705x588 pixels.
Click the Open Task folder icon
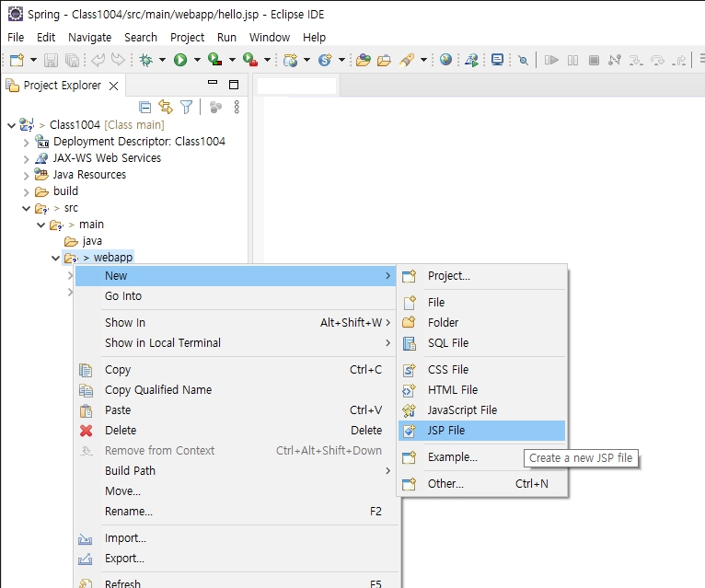(384, 60)
